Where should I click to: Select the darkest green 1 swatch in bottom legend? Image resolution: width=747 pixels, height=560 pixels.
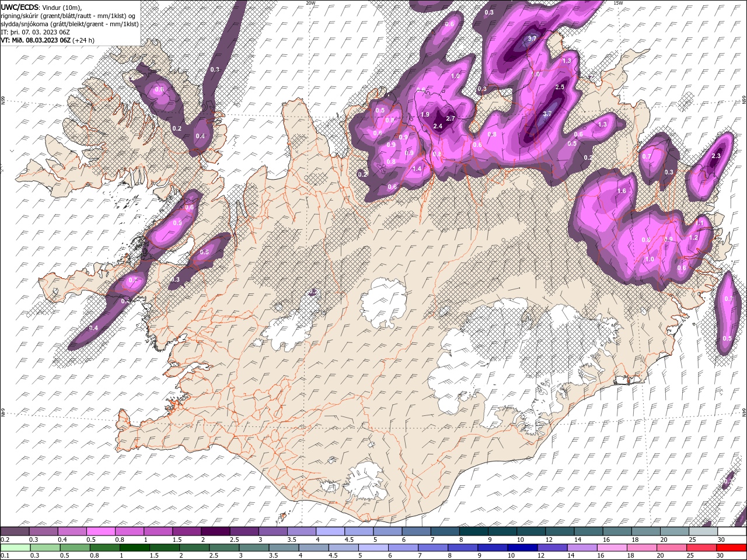[134, 548]
